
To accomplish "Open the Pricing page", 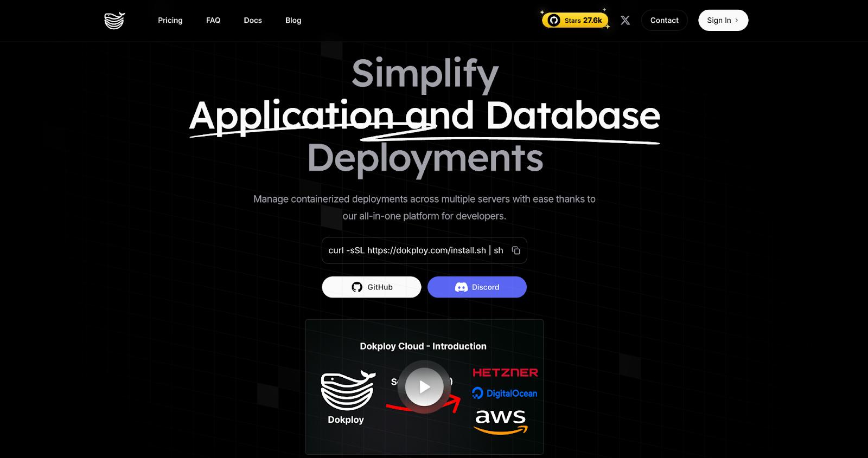I will (170, 20).
